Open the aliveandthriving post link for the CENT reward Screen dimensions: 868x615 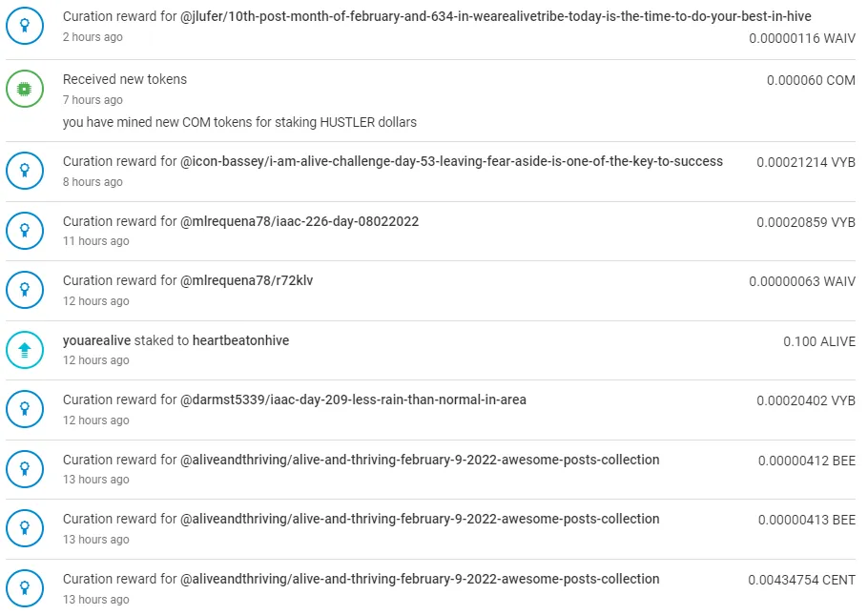(x=420, y=579)
